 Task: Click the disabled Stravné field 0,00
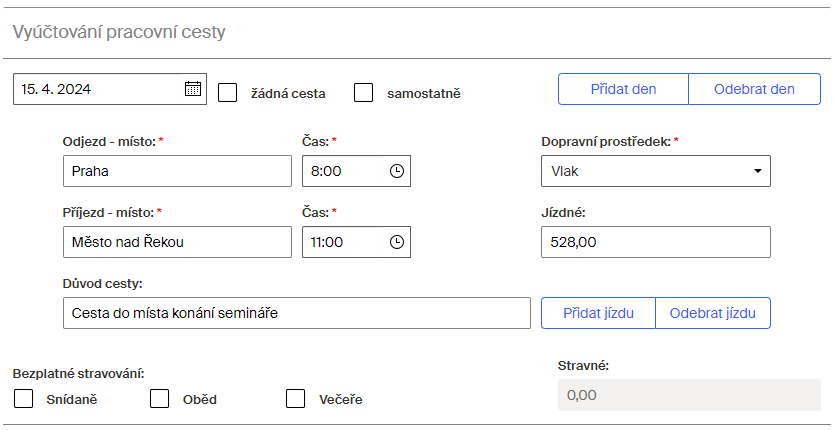pyautogui.click(x=689, y=395)
